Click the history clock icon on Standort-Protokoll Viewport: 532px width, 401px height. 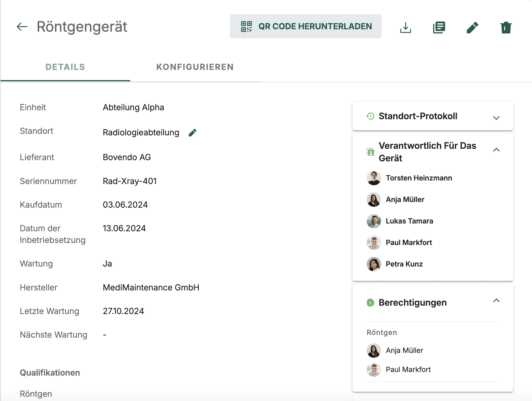pos(371,116)
